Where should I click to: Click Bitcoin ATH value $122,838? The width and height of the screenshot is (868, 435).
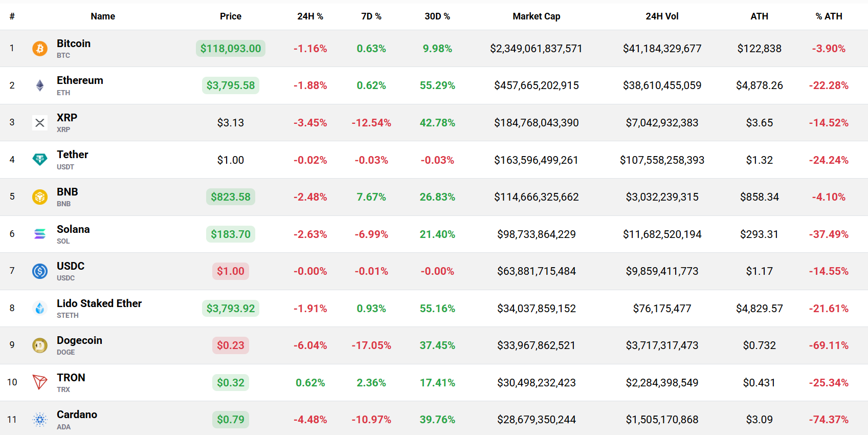(x=759, y=49)
